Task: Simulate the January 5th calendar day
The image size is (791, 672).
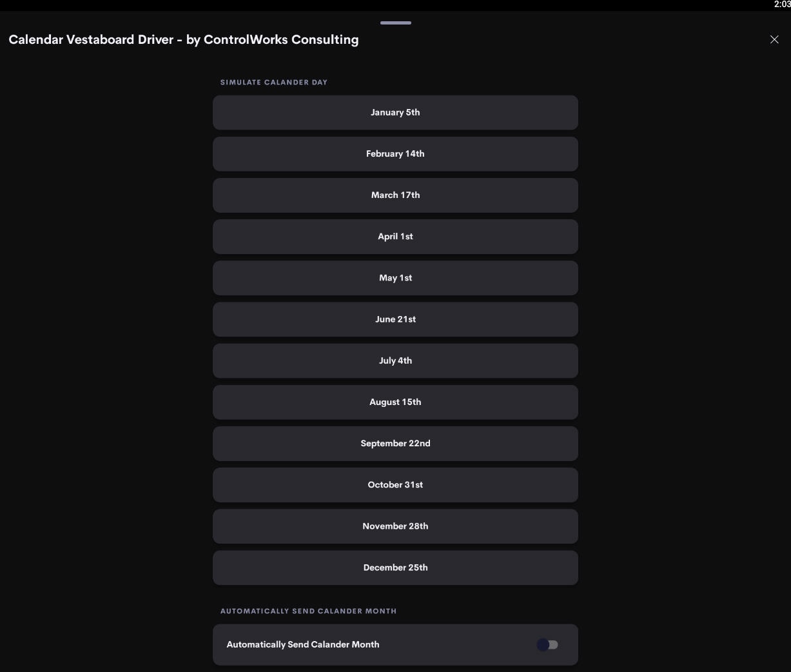Action: point(395,112)
